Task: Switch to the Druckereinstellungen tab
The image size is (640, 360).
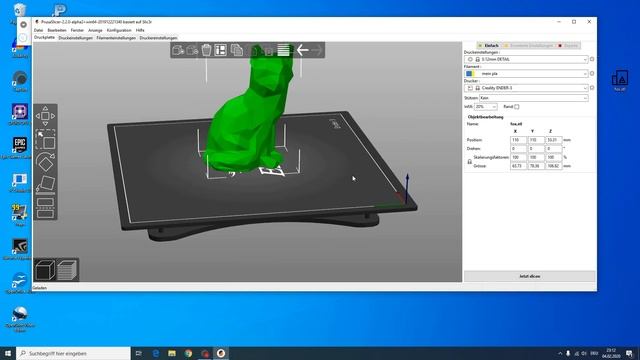Action: click(x=158, y=38)
